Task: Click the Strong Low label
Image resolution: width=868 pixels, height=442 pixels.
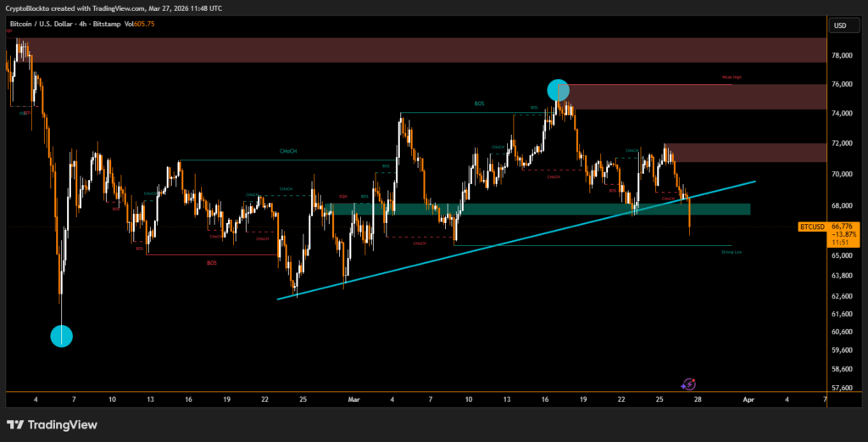Action: (732, 252)
